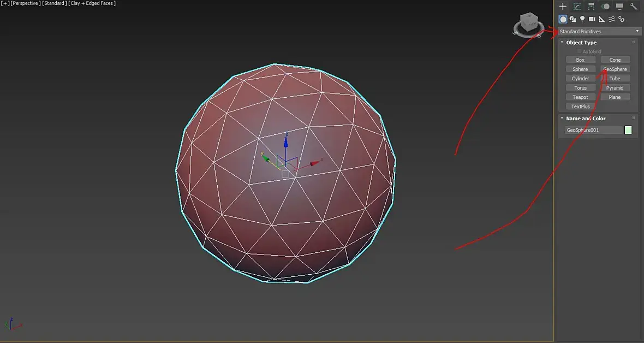Click the GeoSphere object button
This screenshot has width=644, height=343.
coord(615,69)
